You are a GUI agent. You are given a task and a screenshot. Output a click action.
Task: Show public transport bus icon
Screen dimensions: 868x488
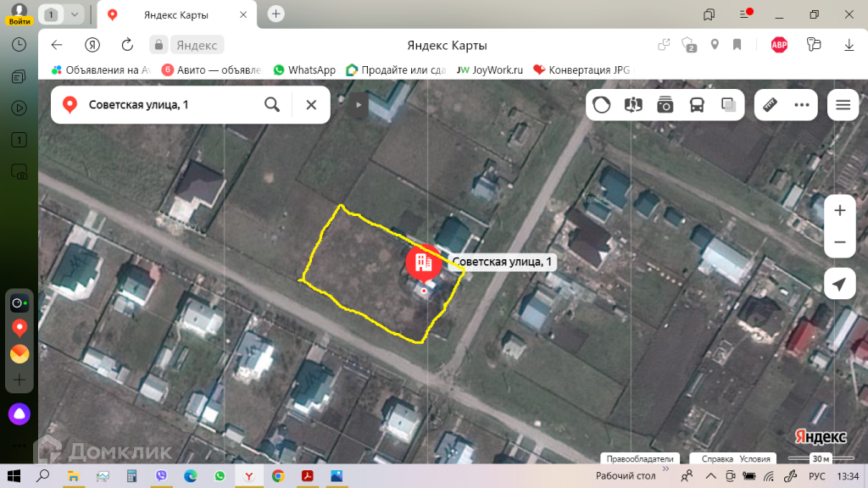(x=697, y=104)
